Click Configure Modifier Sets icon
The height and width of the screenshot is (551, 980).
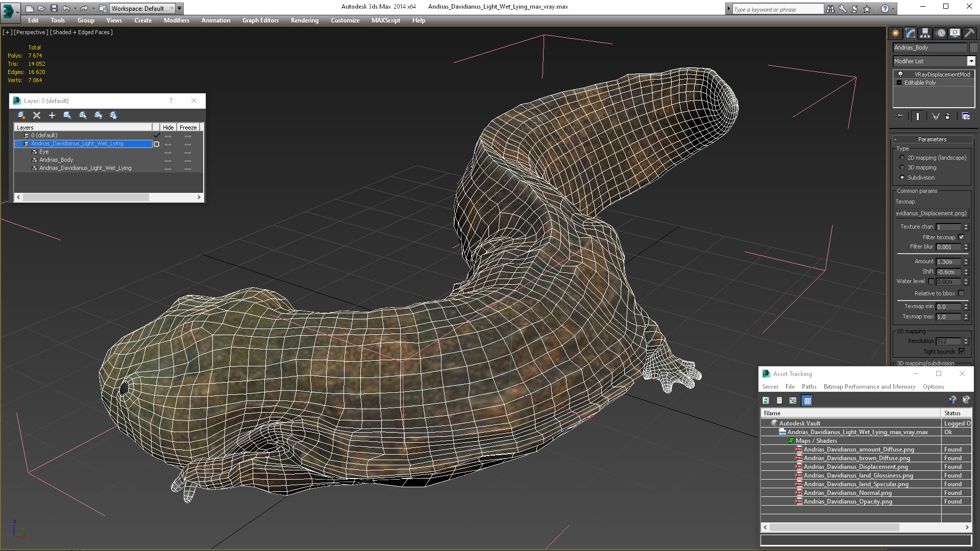click(x=966, y=116)
